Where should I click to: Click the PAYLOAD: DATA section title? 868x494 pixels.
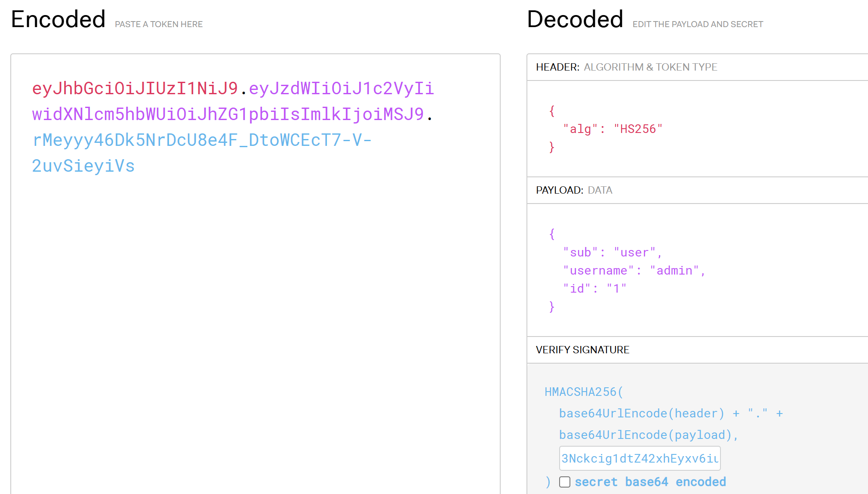pyautogui.click(x=574, y=190)
